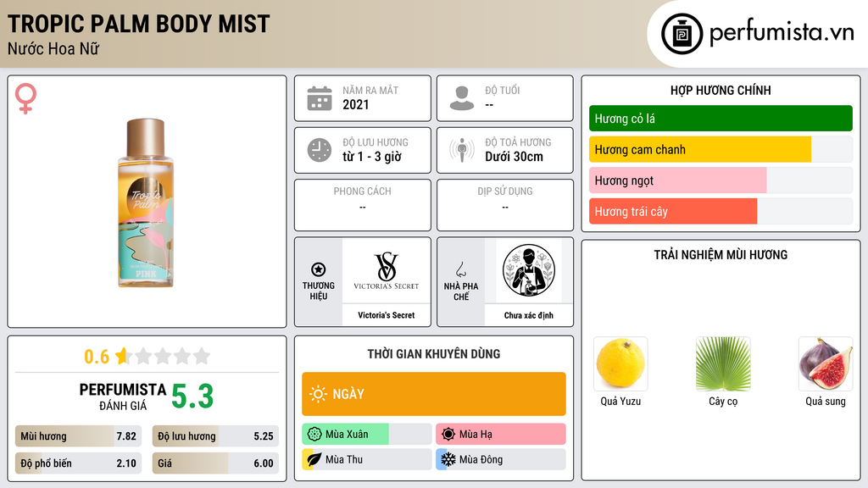The height and width of the screenshot is (488, 868).
Task: Click the Mùa Đông season bar
Action: point(501,459)
